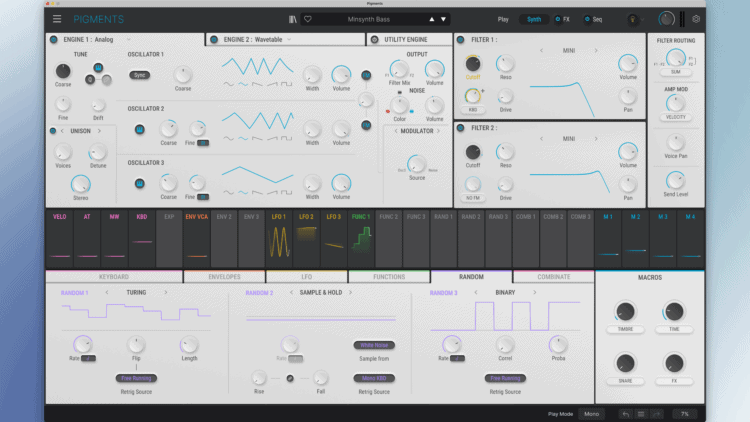Viewport: 750px width, 422px height.
Task: Adjust the Filter 1 Cutoff knob
Action: point(473,64)
